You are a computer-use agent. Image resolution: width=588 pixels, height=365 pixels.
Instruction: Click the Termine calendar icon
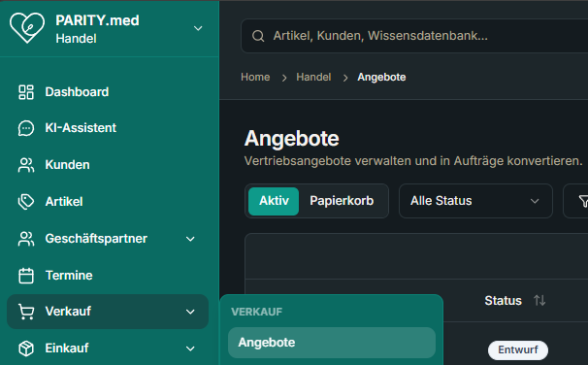point(26,276)
